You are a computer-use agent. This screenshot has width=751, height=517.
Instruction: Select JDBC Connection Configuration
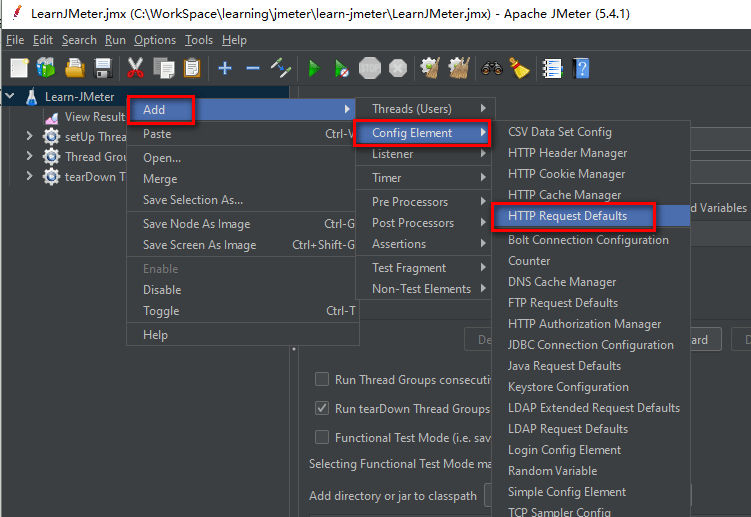click(x=591, y=345)
